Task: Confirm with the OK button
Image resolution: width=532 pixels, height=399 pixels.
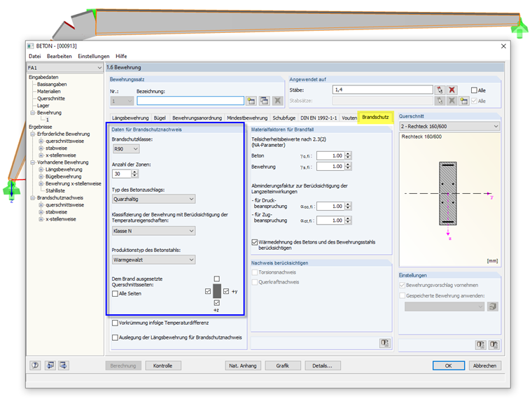Action: click(449, 365)
